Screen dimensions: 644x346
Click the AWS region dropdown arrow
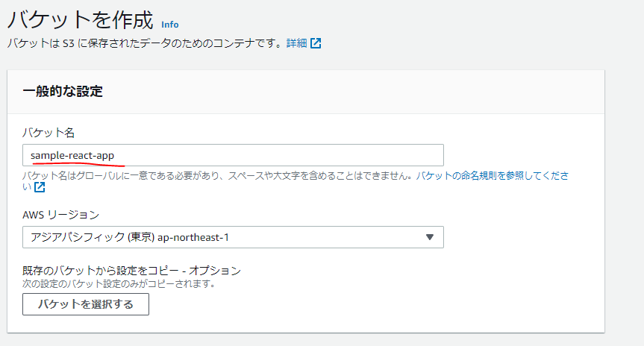430,237
